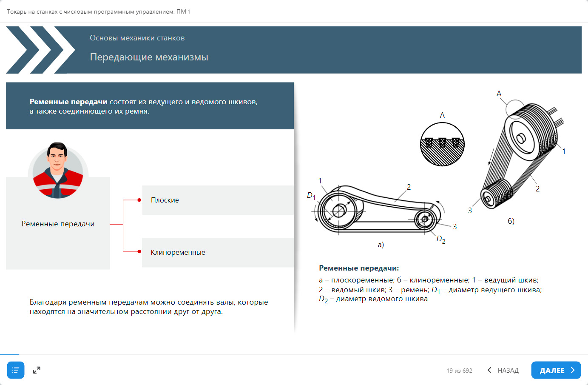Viewport: 588px width, 385px height.
Task: Click the left chevron beside НАЗАД
Action: point(489,370)
